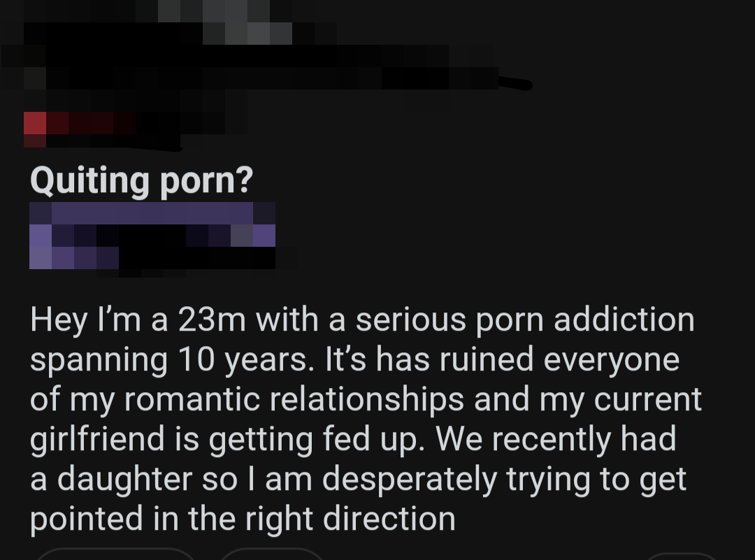Screen dimensions: 755x560
Task: Click the word "Quiting" in the heading
Action: tap(89, 180)
